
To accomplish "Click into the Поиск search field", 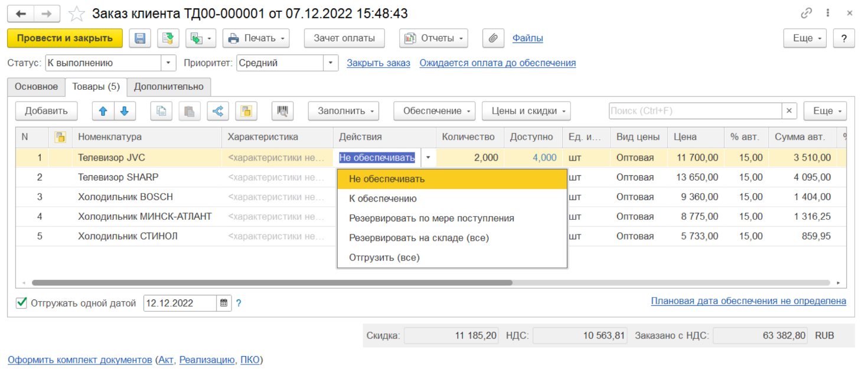I will point(694,111).
